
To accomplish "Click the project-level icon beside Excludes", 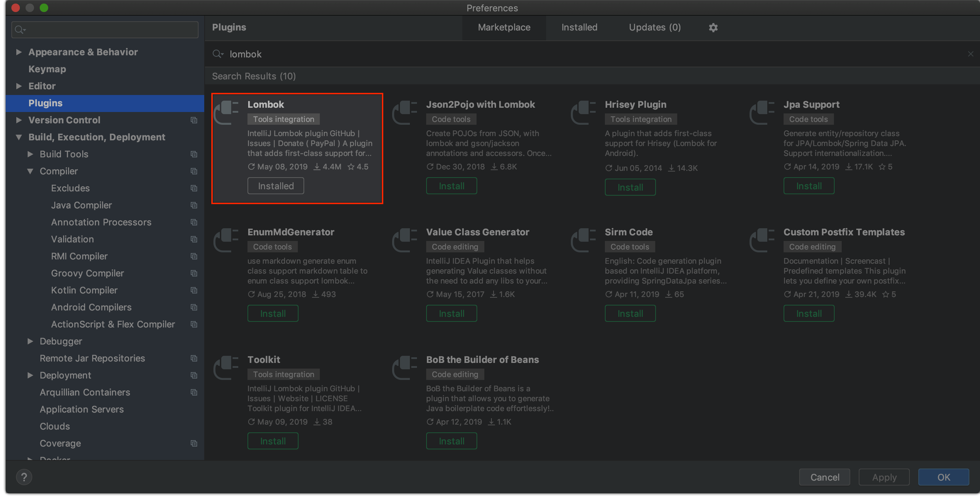I will coord(194,188).
